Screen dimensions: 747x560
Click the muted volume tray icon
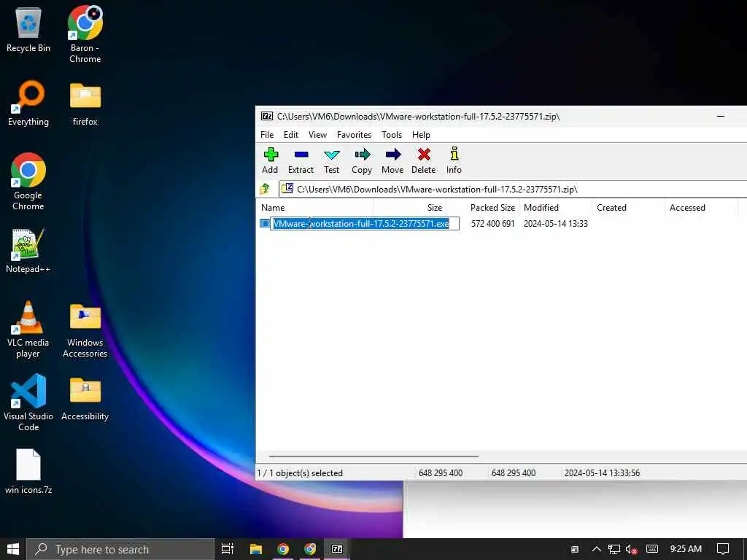[631, 549]
